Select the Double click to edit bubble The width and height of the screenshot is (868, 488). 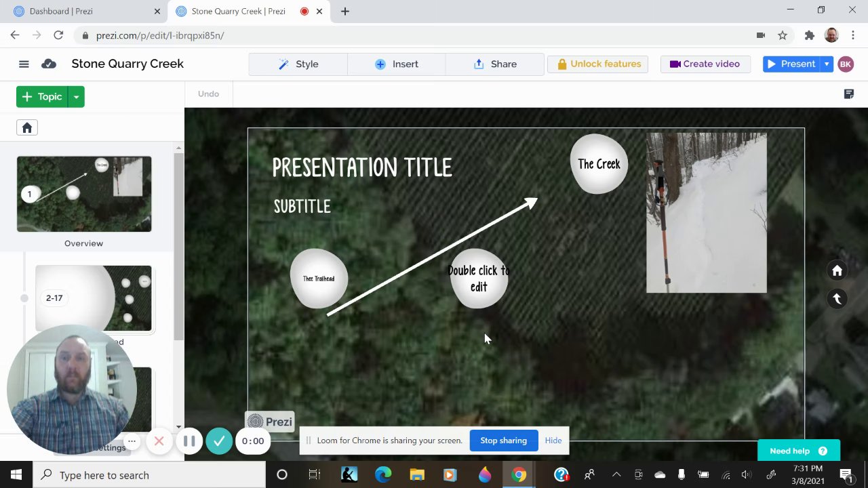479,279
